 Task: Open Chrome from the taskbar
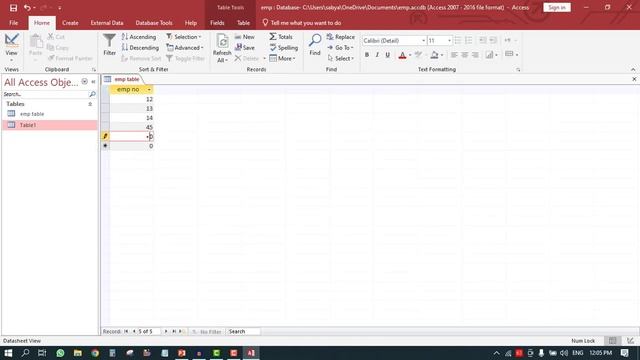[x=95, y=353]
